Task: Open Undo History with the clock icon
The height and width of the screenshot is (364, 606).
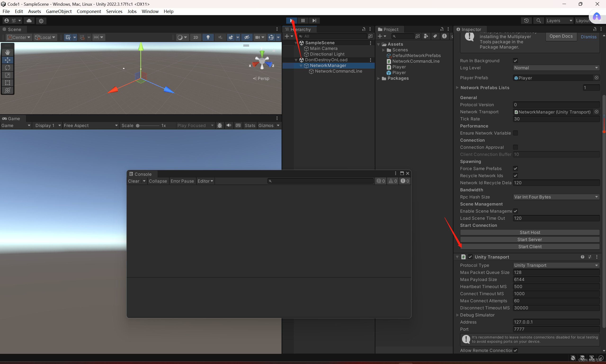Action: (526, 21)
